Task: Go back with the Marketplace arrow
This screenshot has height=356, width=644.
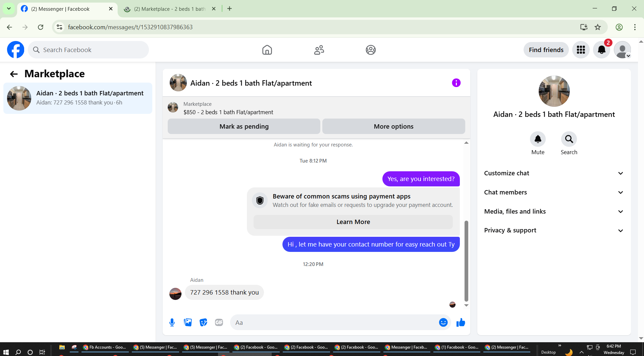Action: point(14,74)
